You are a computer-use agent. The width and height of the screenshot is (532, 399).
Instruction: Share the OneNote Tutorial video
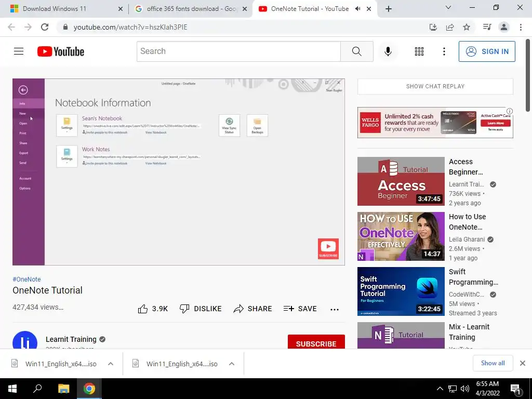253,309
